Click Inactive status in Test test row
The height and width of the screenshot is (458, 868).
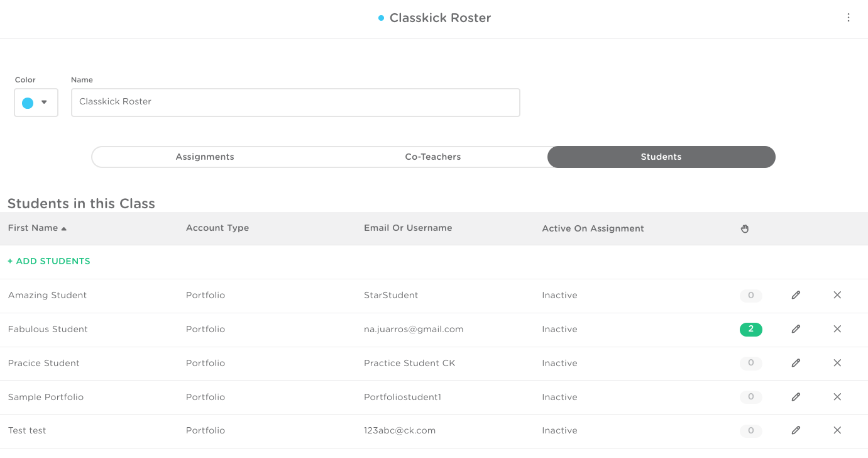(x=559, y=430)
